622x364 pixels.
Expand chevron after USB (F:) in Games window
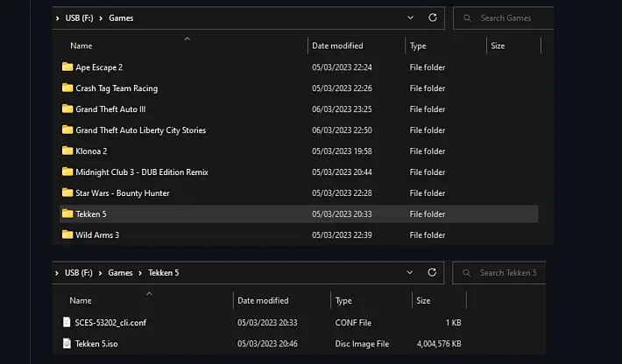click(x=101, y=18)
